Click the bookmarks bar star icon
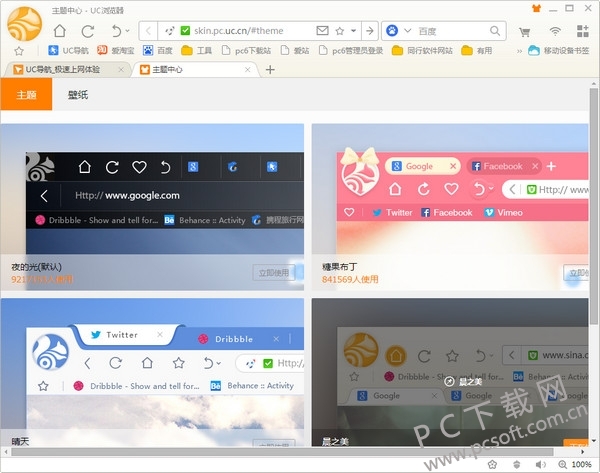The width and height of the screenshot is (600, 473). [x=19, y=51]
